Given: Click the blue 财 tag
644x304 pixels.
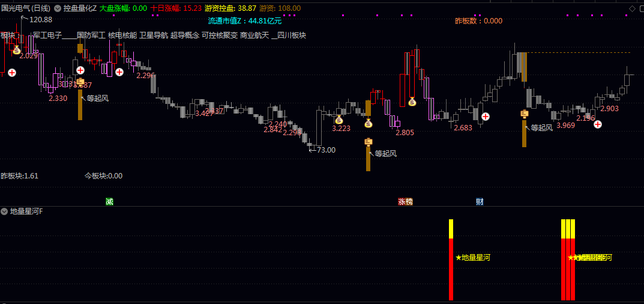Looking at the screenshot, I should (x=480, y=202).
